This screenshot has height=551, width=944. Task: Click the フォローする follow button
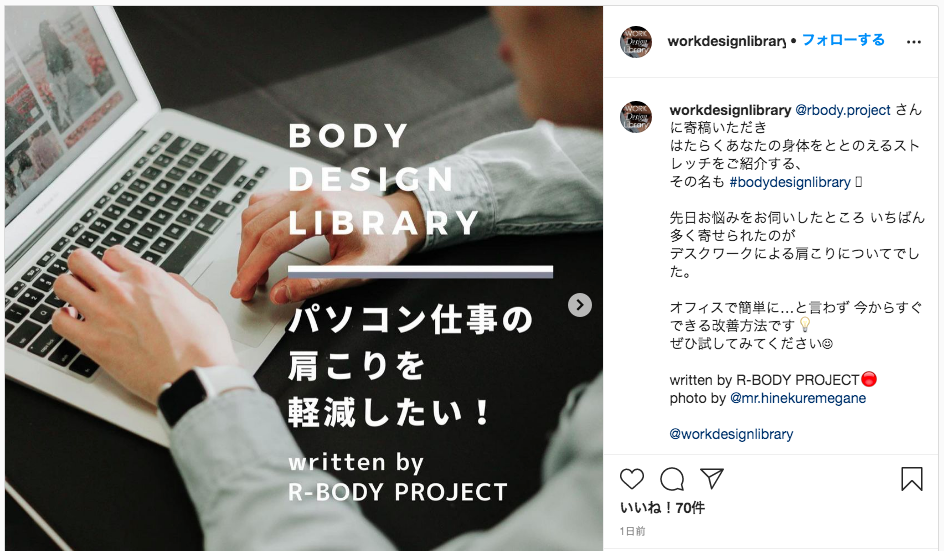[843, 40]
